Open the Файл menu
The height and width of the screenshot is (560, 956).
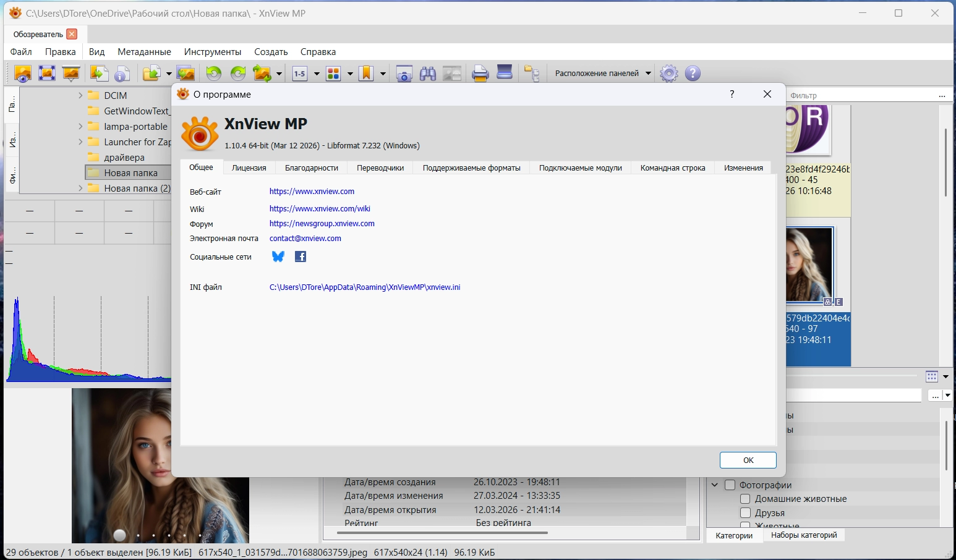pos(21,52)
